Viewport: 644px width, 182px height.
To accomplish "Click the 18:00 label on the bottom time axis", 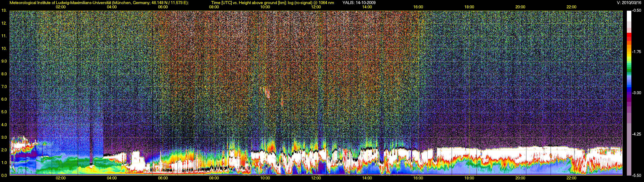I will tap(469, 178).
